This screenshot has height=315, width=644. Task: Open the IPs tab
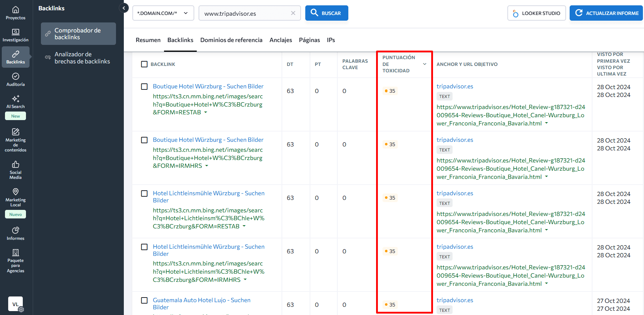pos(331,40)
